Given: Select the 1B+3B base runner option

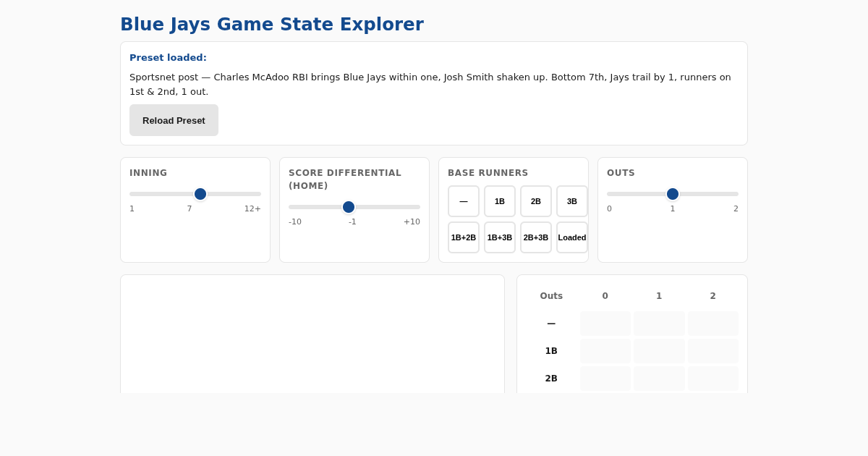Looking at the screenshot, I should click(x=500, y=237).
